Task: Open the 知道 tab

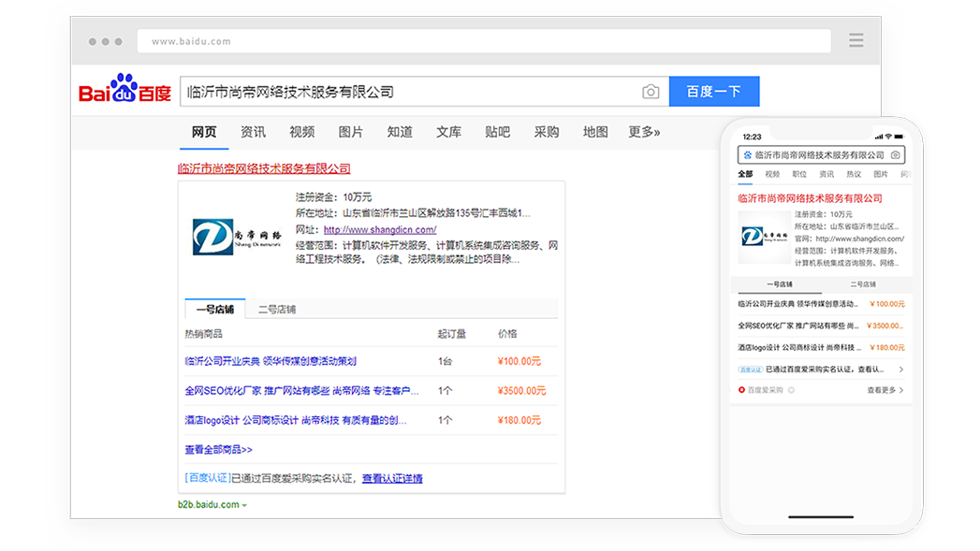Action: point(400,132)
